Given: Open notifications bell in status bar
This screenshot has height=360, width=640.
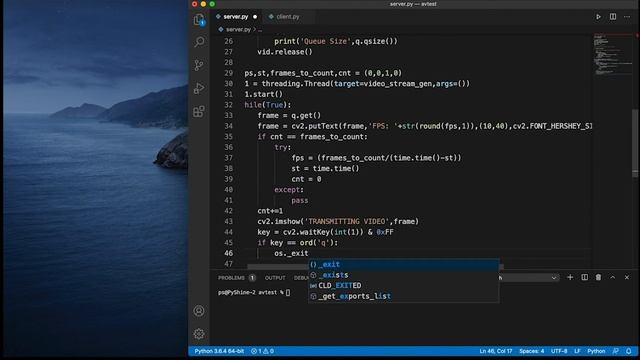Looking at the screenshot, I should (x=629, y=351).
